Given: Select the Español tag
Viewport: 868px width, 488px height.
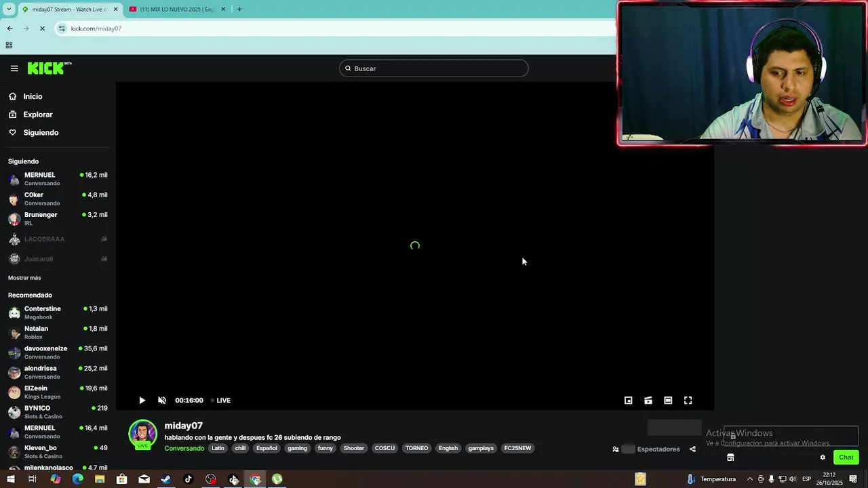Looking at the screenshot, I should tap(267, 448).
